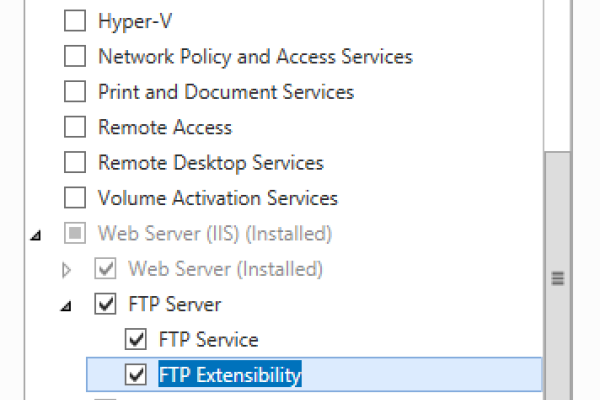The width and height of the screenshot is (600, 400).
Task: Uncheck the FTP Server checkbox
Action: [x=105, y=304]
